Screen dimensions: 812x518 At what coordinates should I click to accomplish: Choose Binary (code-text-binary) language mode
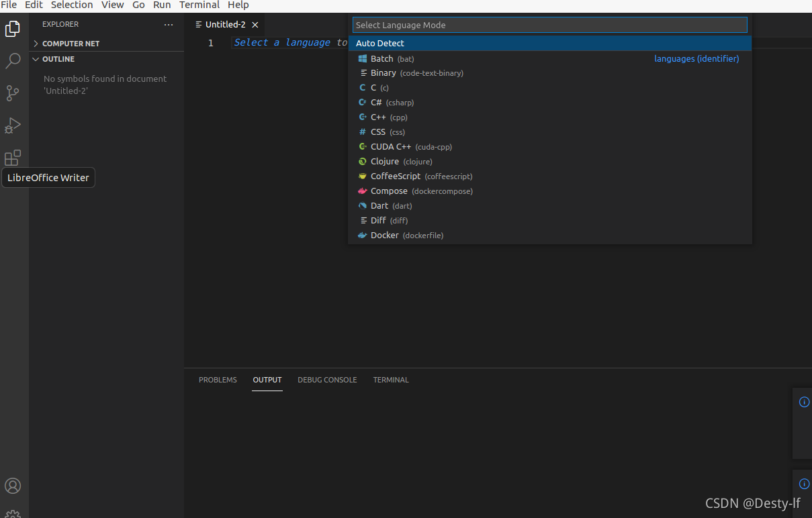pos(549,73)
